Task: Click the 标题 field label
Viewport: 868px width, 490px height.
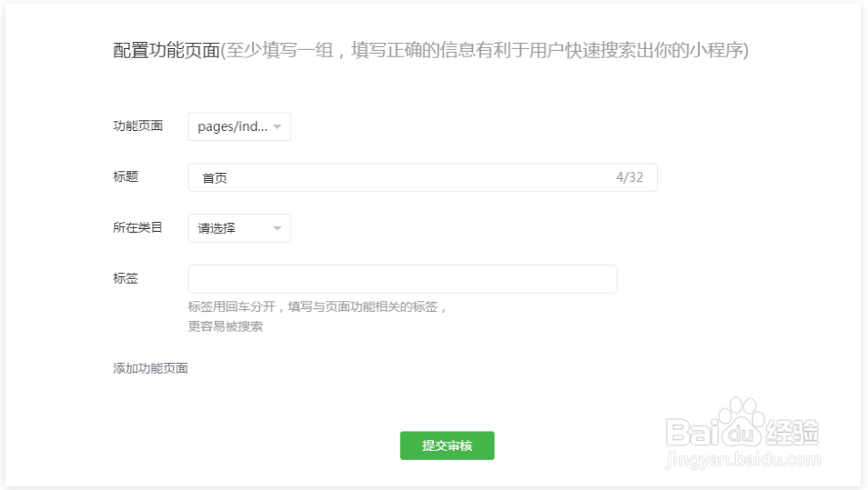Action: (126, 176)
